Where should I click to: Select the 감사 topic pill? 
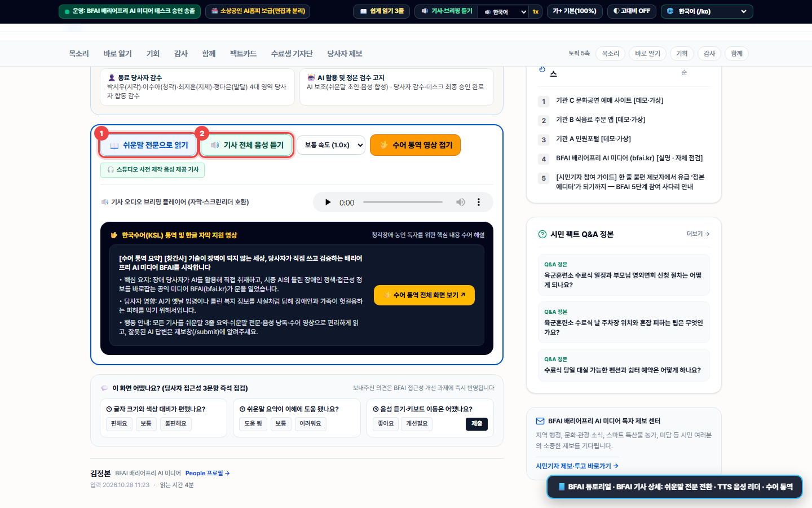tap(709, 54)
